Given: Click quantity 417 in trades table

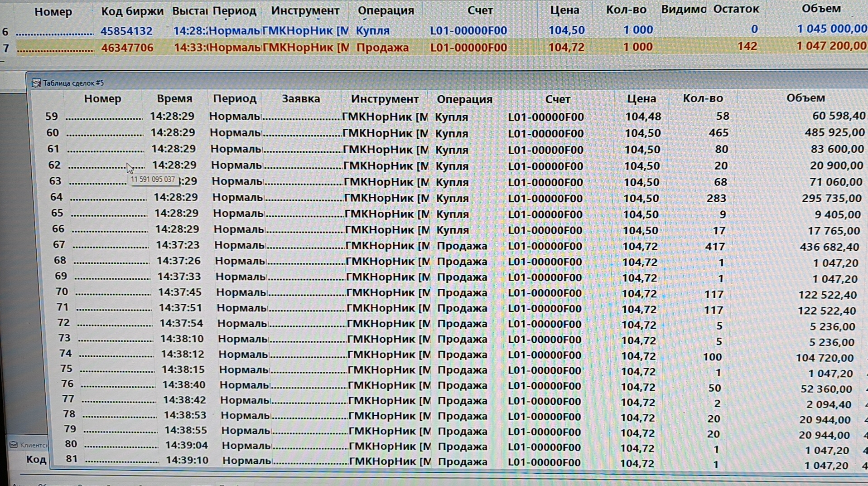Looking at the screenshot, I should click(715, 247).
